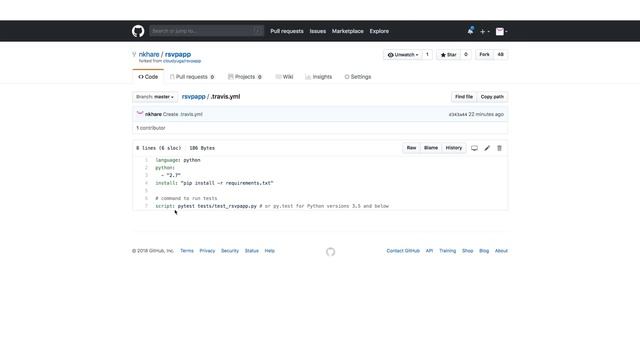Open file in GitHub Desktop icon
This screenshot has width=640, height=360.
(474, 148)
